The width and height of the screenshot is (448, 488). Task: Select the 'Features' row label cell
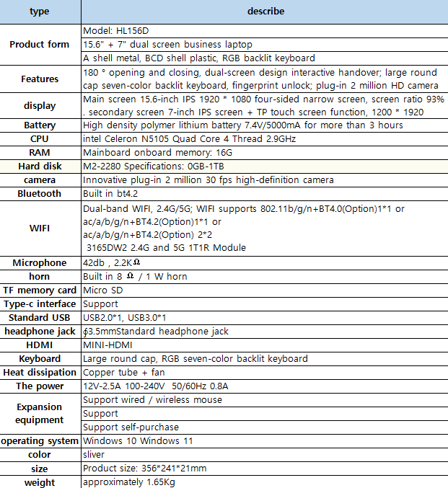(40, 79)
